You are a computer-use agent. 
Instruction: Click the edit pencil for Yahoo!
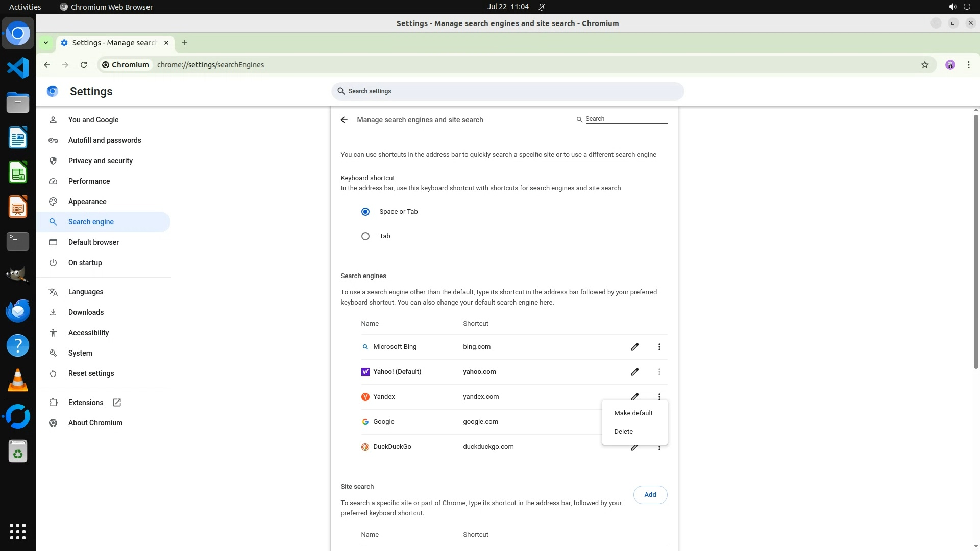click(634, 372)
